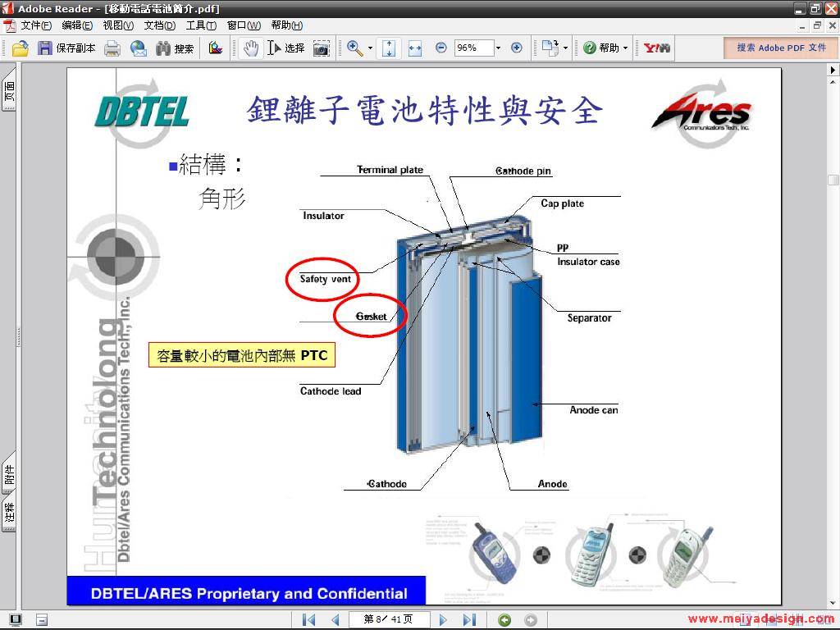Expand the rotate view dropdown arrow
Screen dimensions: 840x630
(x=566, y=48)
